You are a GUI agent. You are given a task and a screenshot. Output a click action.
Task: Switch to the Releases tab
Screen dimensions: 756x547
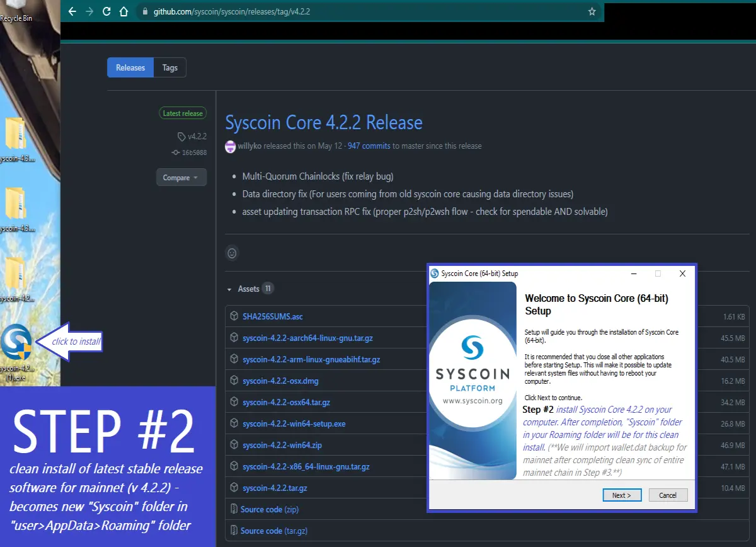(x=130, y=67)
